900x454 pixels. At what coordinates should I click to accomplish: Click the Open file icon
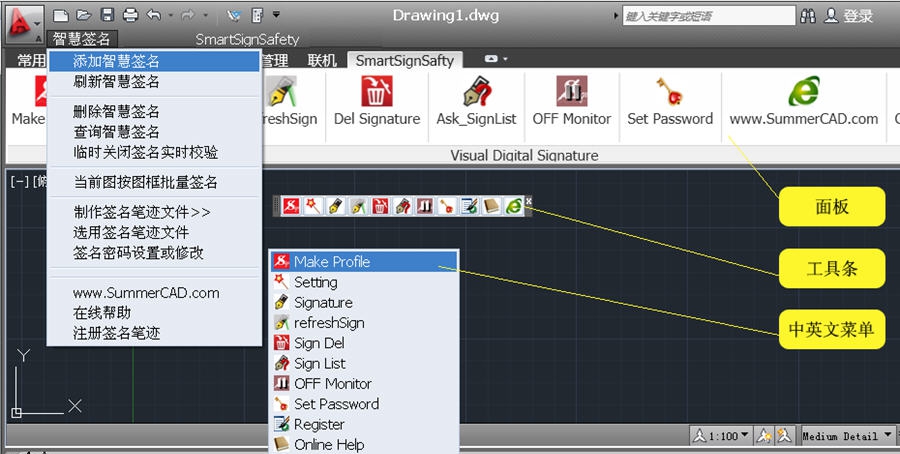tap(84, 15)
